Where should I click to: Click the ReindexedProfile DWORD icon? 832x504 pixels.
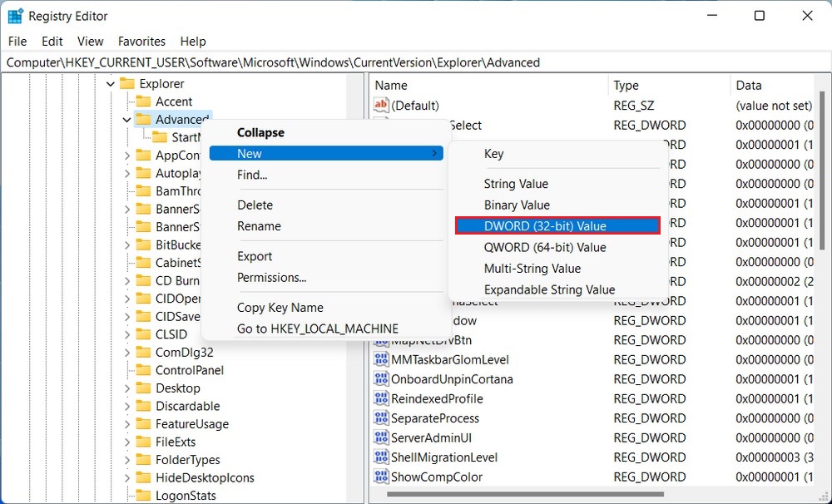[x=381, y=398]
